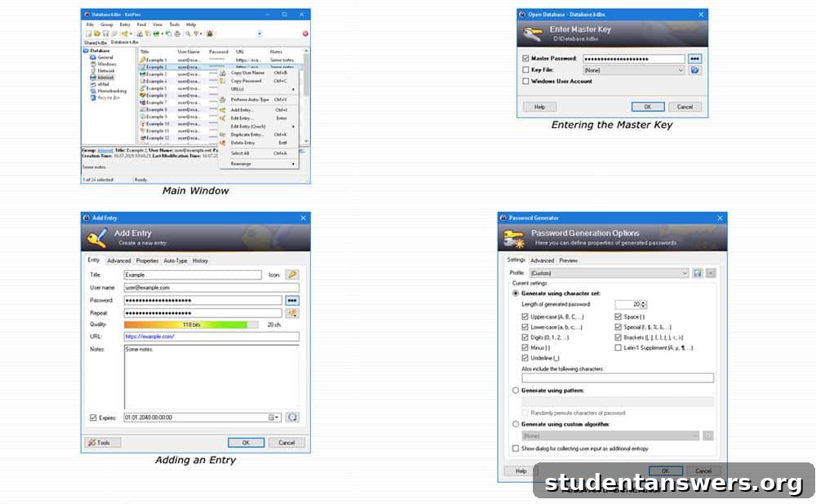Click the entry list vertical scrollbar in main window
Viewport: 816px width, 504px height.
point(306,96)
